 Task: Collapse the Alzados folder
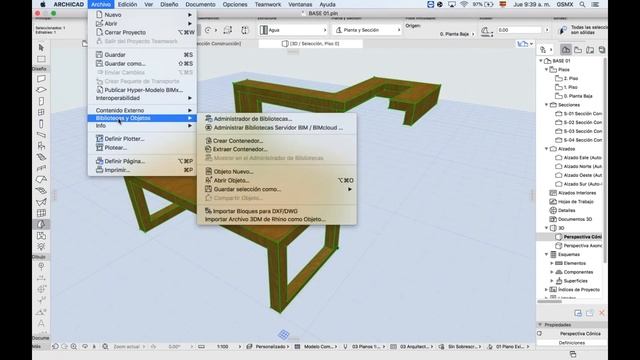point(547,149)
